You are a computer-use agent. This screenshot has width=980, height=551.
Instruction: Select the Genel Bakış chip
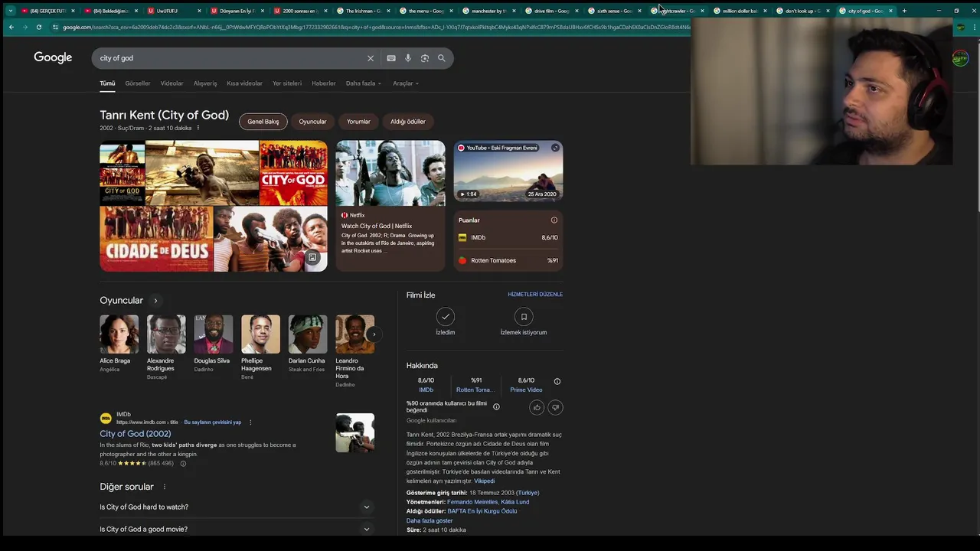263,122
